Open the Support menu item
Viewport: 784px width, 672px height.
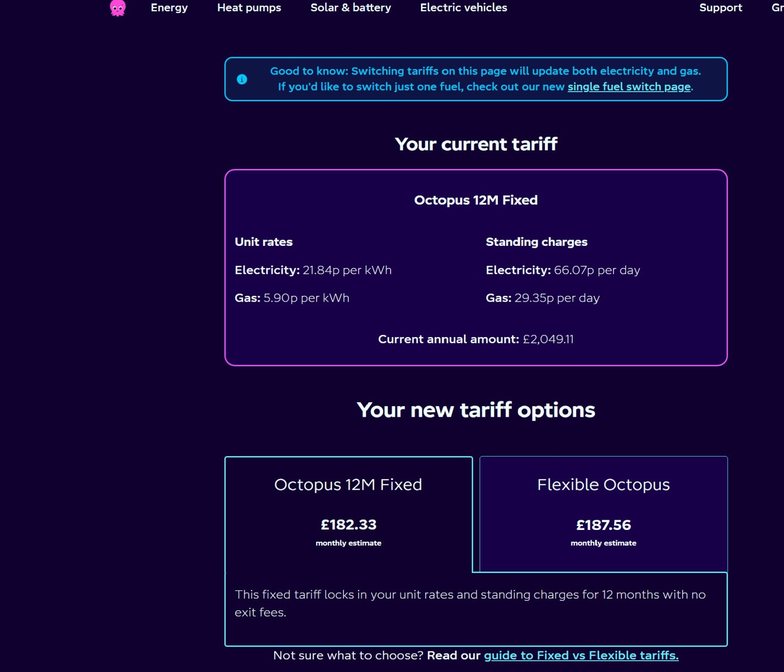tap(720, 7)
